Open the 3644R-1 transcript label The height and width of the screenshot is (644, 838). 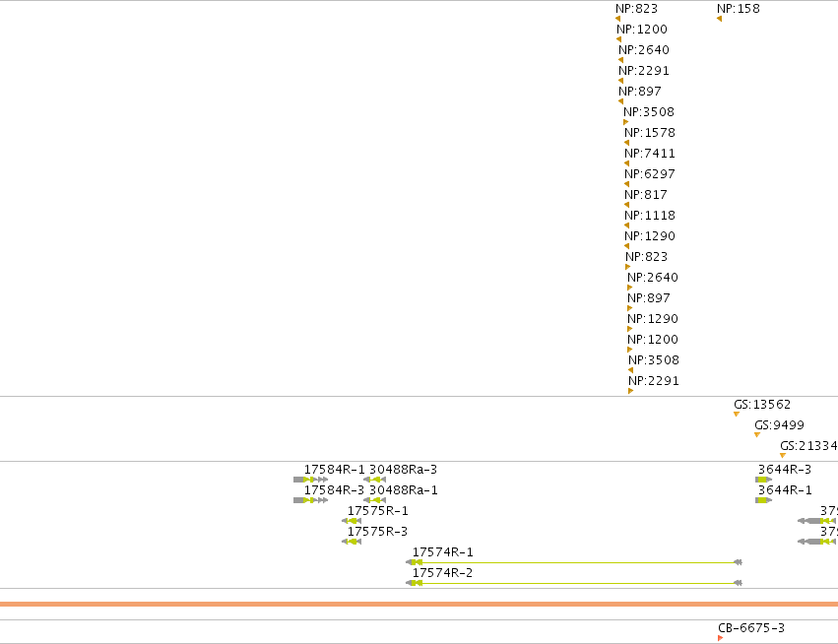[785, 490]
